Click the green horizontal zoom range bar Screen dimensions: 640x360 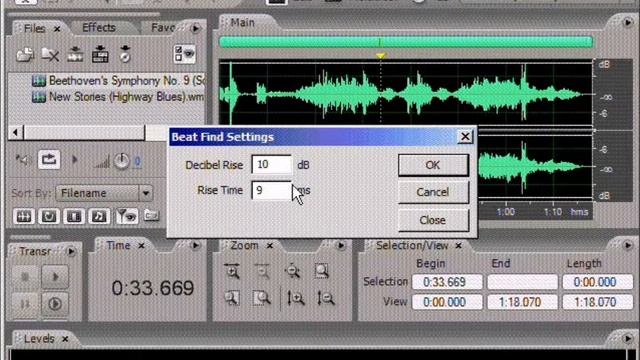[406, 42]
